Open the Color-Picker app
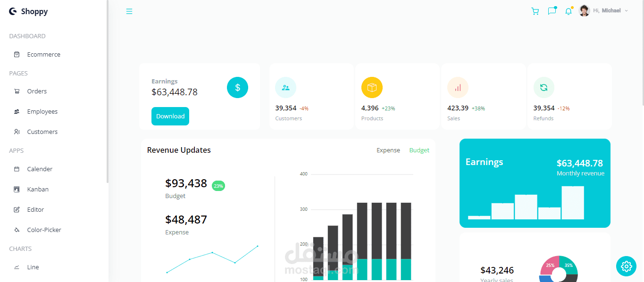Viewport: 644px width, 282px height. coord(44,230)
